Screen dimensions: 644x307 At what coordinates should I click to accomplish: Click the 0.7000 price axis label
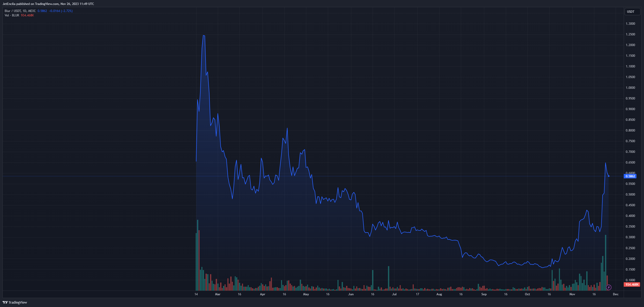click(x=630, y=152)
